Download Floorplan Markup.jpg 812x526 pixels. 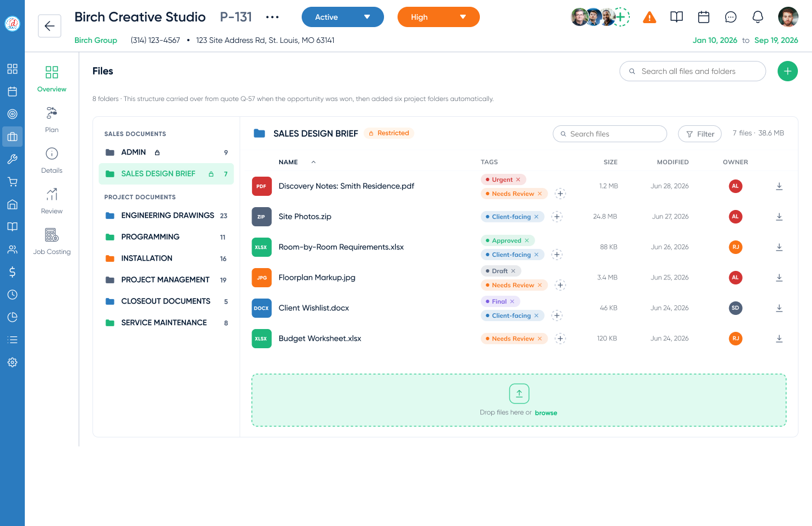point(779,278)
